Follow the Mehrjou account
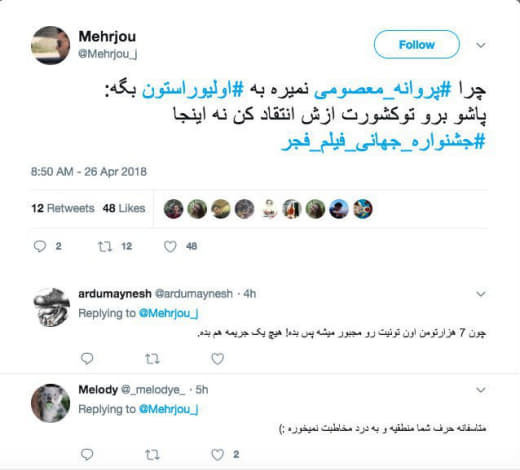Screen dimensions: 520x470 pyautogui.click(x=417, y=44)
